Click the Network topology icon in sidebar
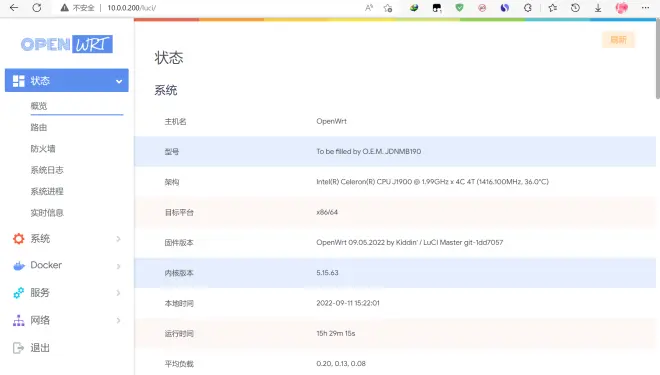660x375 pixels. pyautogui.click(x=19, y=320)
